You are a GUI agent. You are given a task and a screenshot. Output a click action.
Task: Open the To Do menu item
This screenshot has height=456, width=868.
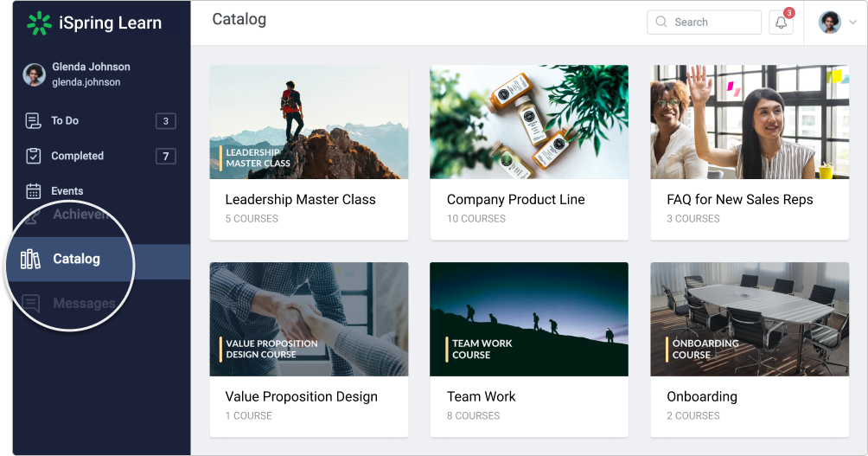(65, 121)
